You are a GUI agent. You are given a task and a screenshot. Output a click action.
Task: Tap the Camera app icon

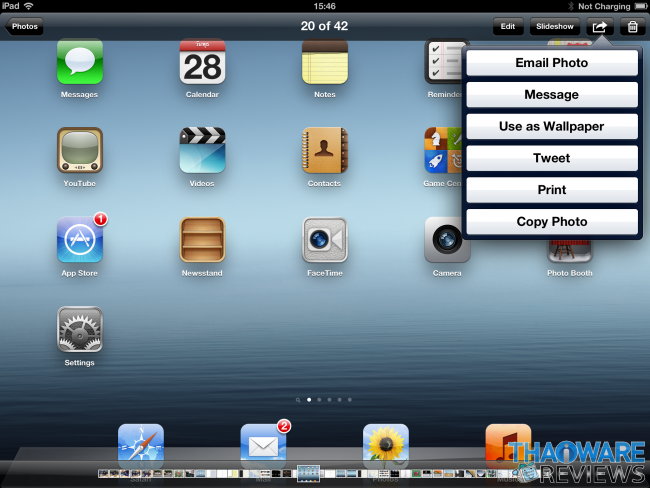[x=447, y=240]
